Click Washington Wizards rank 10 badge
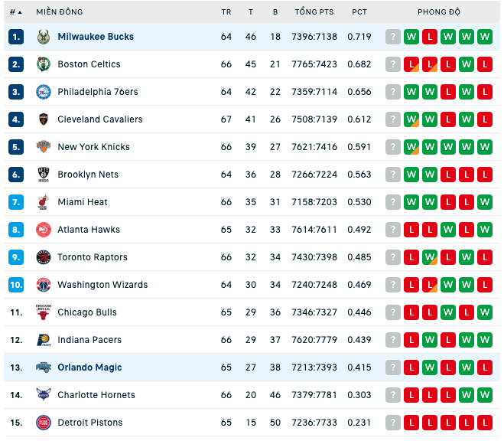Image resolution: width=504 pixels, height=441 pixels. coord(16,285)
